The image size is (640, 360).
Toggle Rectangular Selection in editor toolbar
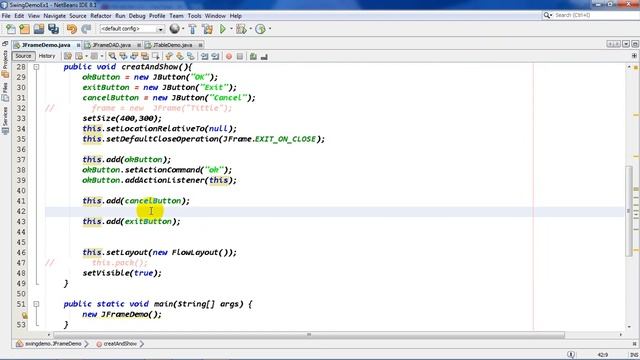(x=156, y=56)
